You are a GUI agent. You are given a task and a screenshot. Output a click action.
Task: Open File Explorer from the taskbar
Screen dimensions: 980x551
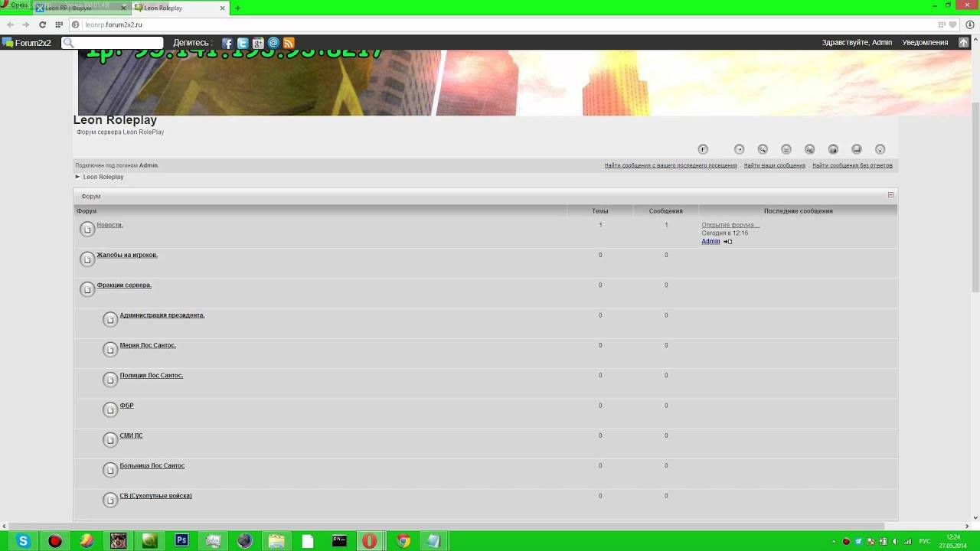(x=276, y=541)
